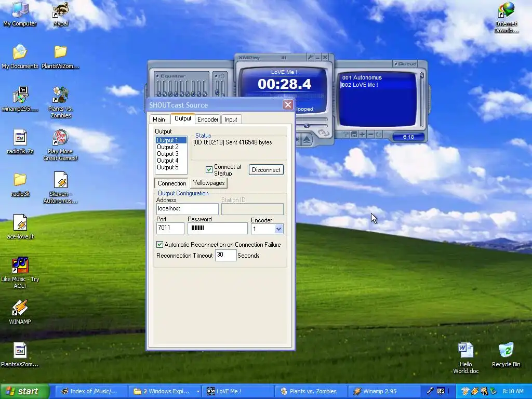Select the Internet Download Manager shortcut
Image resolution: width=532 pixels, height=399 pixels.
(506, 18)
